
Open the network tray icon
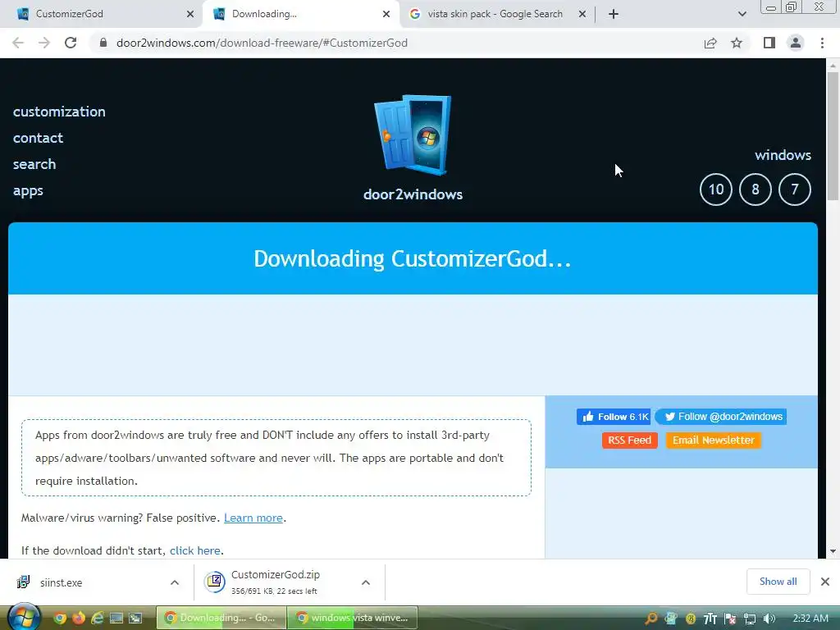(x=750, y=619)
